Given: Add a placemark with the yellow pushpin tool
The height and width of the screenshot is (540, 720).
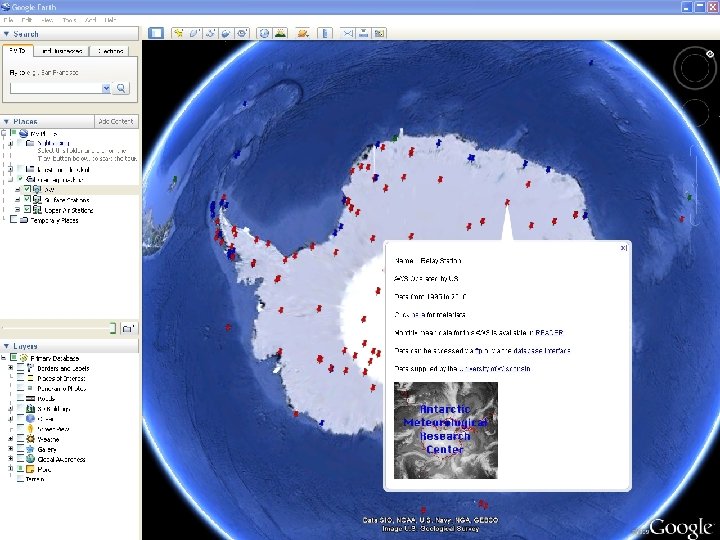Looking at the screenshot, I should 178,33.
